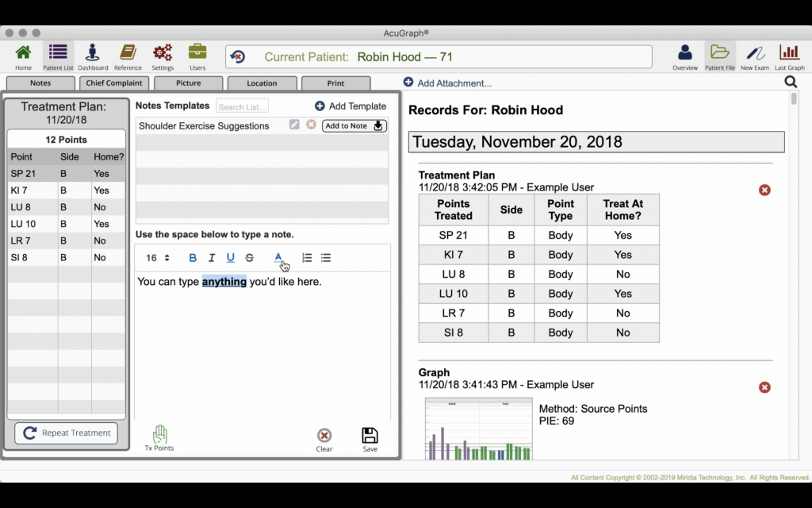The height and width of the screenshot is (508, 812).
Task: Click the Treat At Home? column header
Action: point(623,210)
